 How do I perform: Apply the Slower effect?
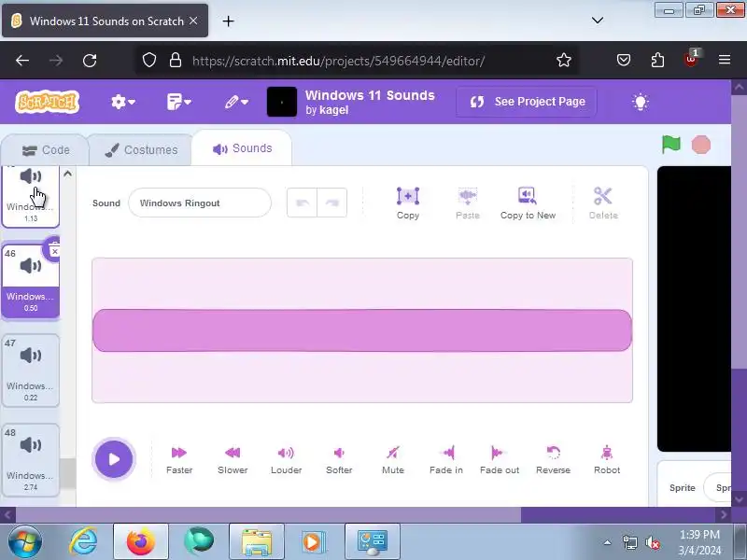[233, 460]
